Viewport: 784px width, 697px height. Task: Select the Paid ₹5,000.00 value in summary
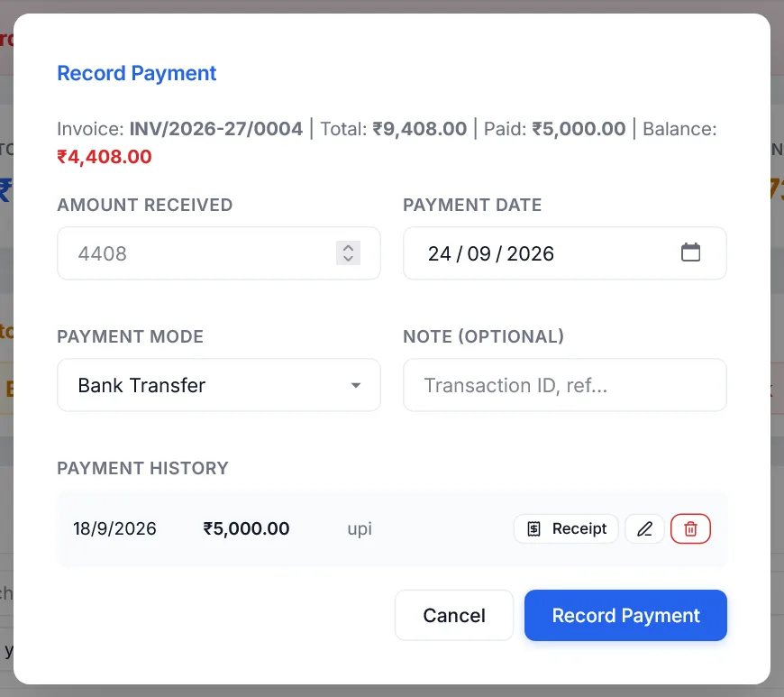coord(579,129)
